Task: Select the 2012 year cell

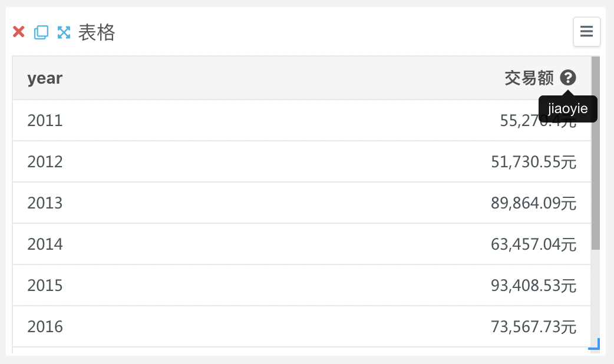Action: click(x=45, y=161)
